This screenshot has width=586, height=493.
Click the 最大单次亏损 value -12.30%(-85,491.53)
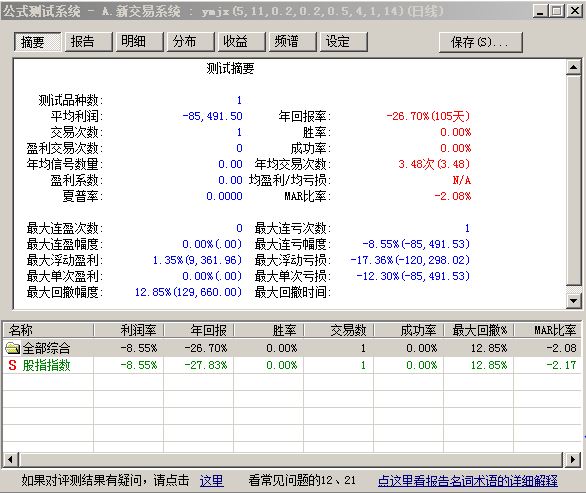coord(413,276)
